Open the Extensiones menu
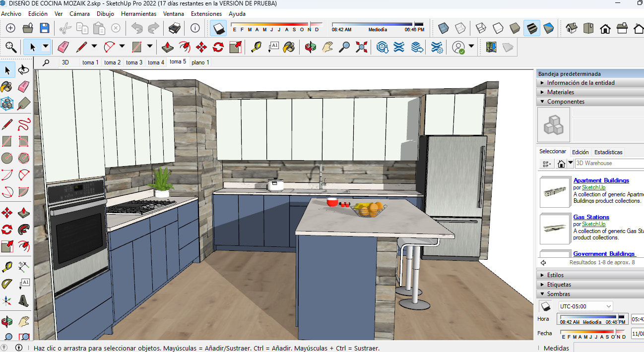 coord(206,14)
